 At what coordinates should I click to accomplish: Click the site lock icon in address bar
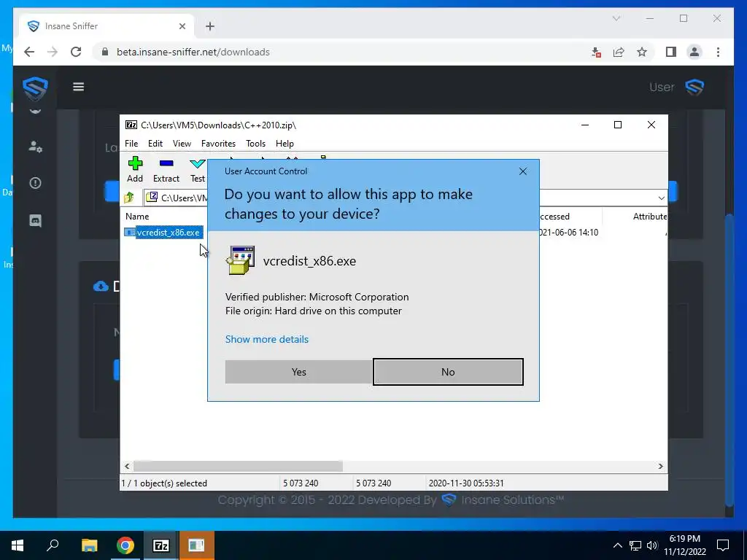pyautogui.click(x=105, y=52)
